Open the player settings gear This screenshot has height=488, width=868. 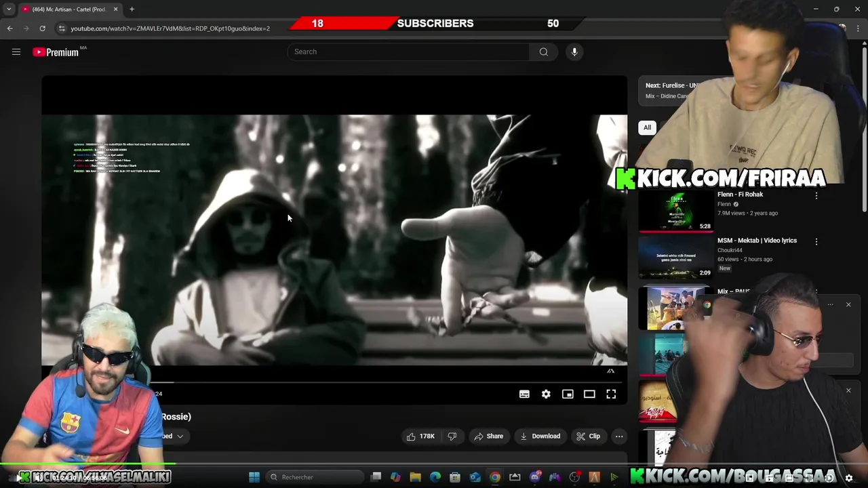click(546, 394)
